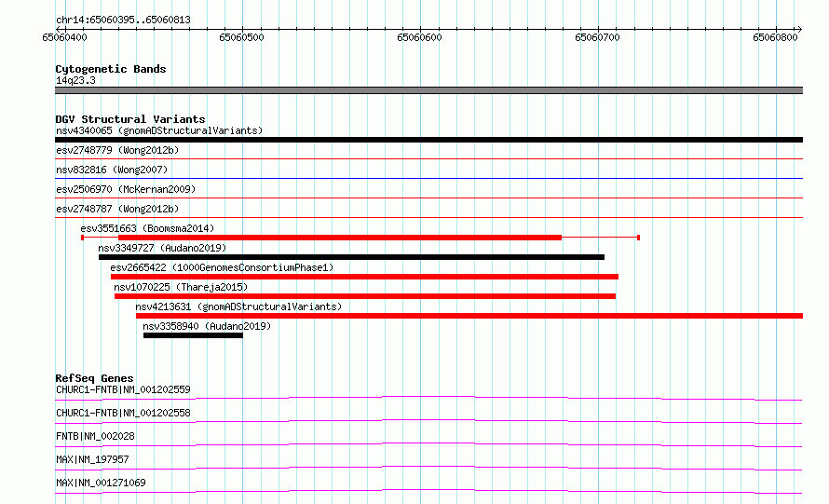Open variant nsv4340065 (gnomADStructuralVariants) label
The height and width of the screenshot is (504, 829).
[159, 130]
